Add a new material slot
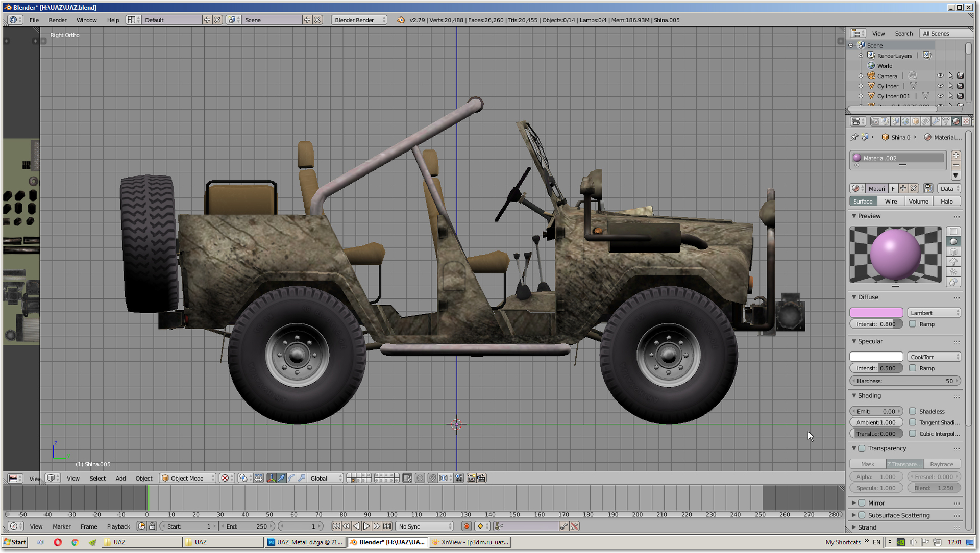 956,155
